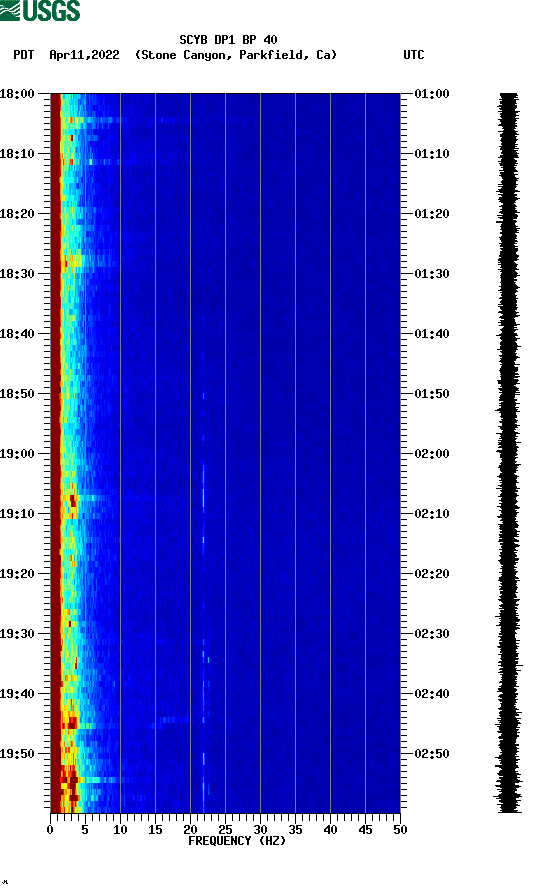Screen dimensions: 552x893
Task: Click the 02:40 UTC time label
Action: coord(432,694)
